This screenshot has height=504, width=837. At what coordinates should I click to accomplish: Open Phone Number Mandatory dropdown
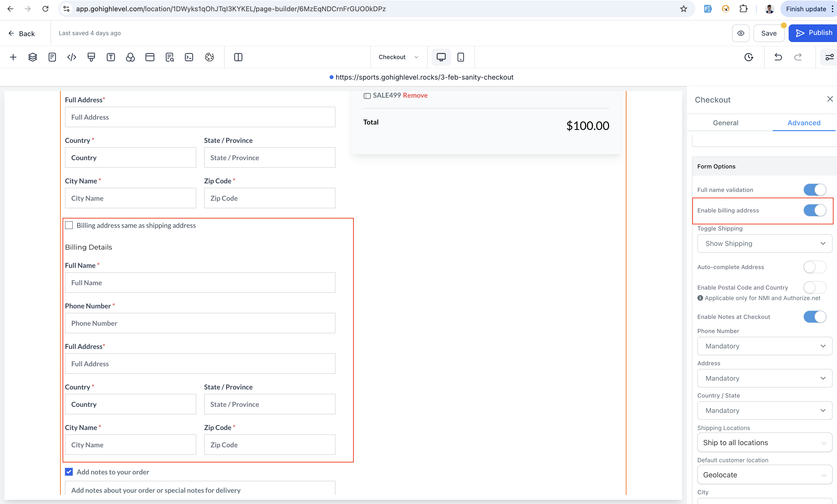(x=764, y=346)
